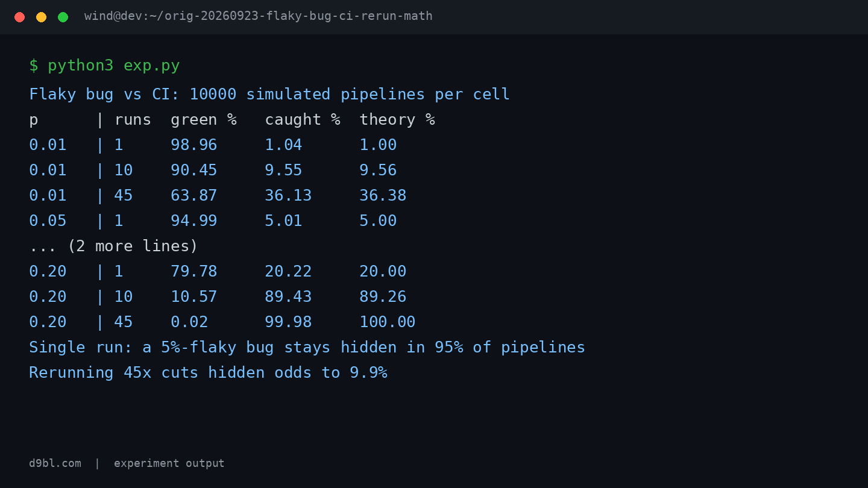Click the theory value 9.56
The height and width of the screenshot is (488, 868).
(379, 170)
